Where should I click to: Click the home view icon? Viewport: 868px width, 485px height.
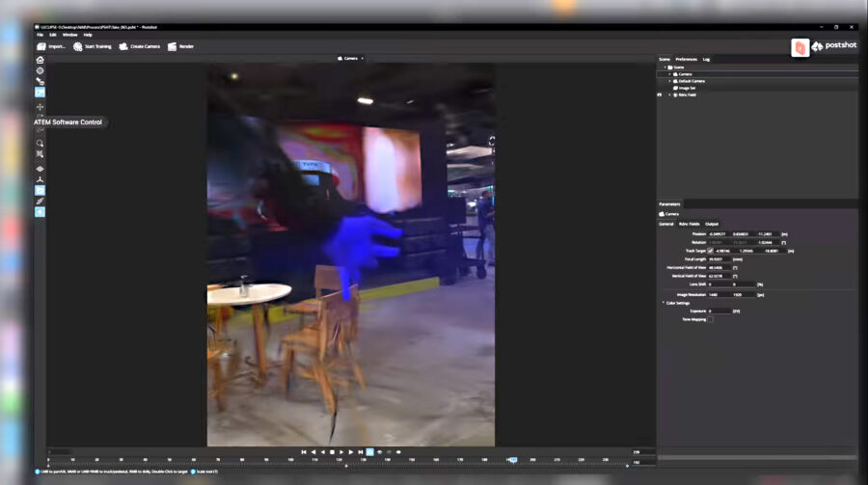(x=40, y=60)
